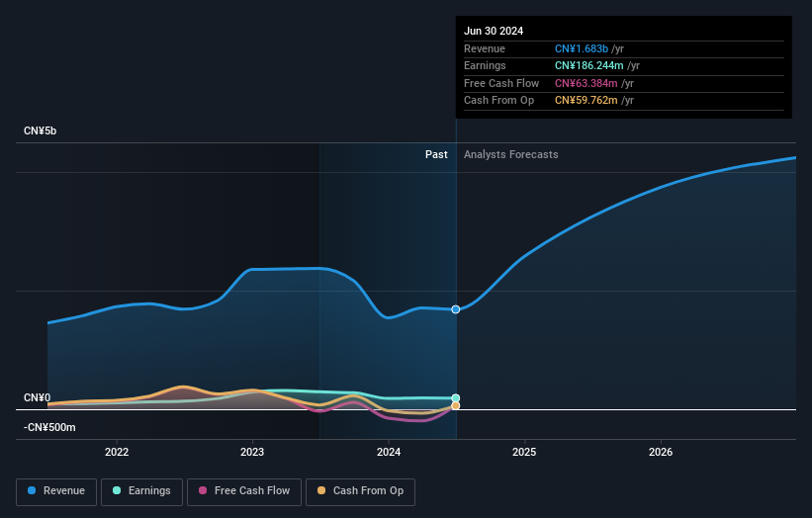The width and height of the screenshot is (812, 518).
Task: Click the Cash From Op row label in tooltip
Action: coord(498,101)
